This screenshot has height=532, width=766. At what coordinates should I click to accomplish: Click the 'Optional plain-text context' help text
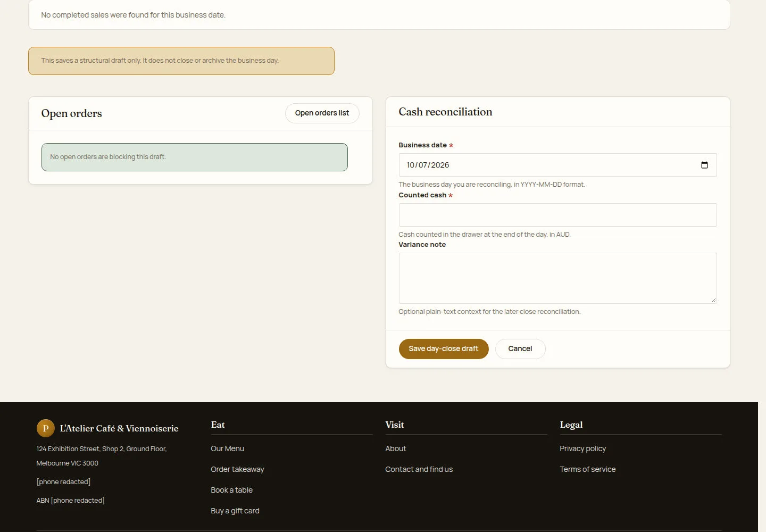click(489, 312)
